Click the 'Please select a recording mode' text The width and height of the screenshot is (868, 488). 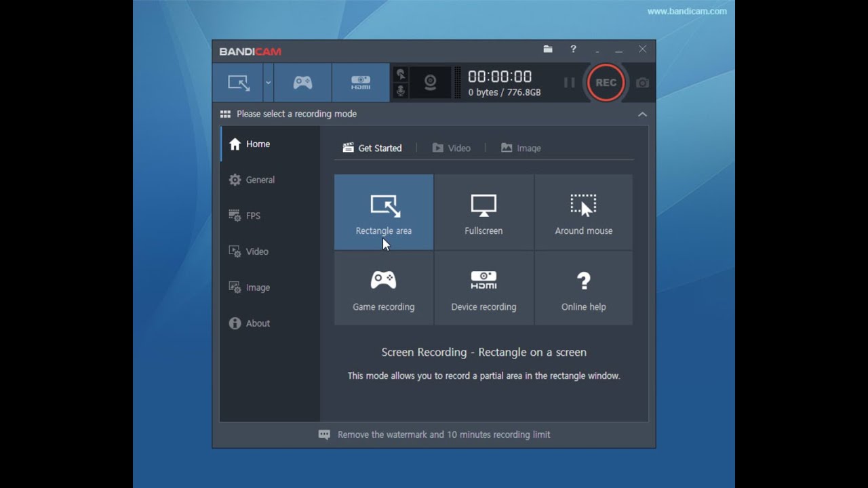[x=296, y=114]
